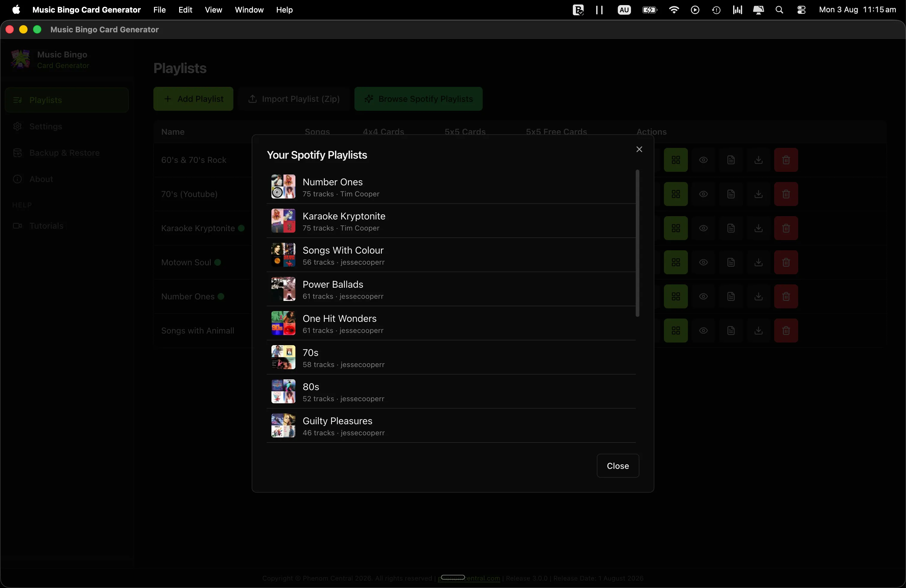Click Browse Spotify Playlists button

click(x=418, y=99)
